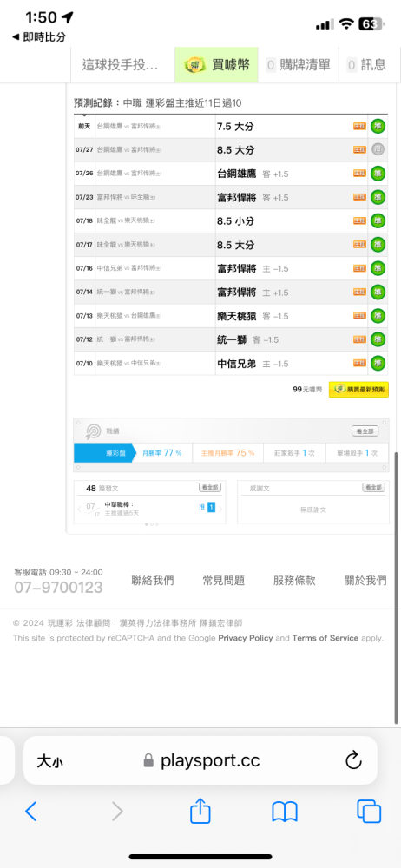Click 莊家殺手 1 次 stat
Image resolution: width=401 pixels, height=868 pixels.
pyautogui.click(x=294, y=453)
